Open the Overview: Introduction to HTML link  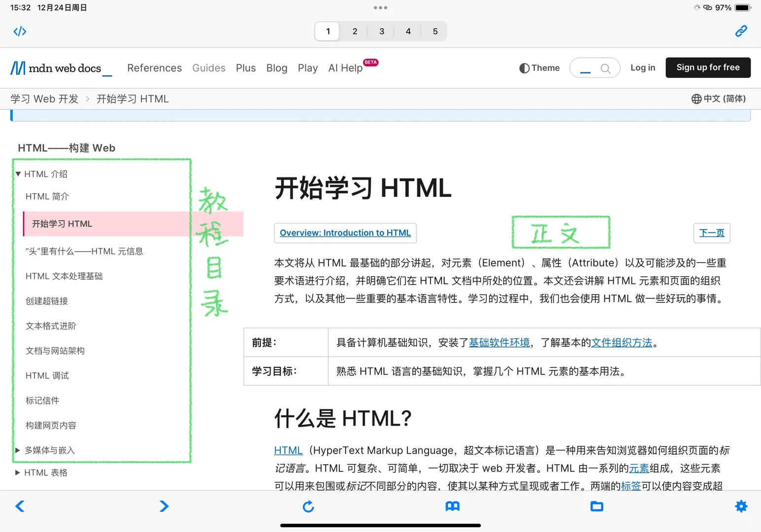345,233
